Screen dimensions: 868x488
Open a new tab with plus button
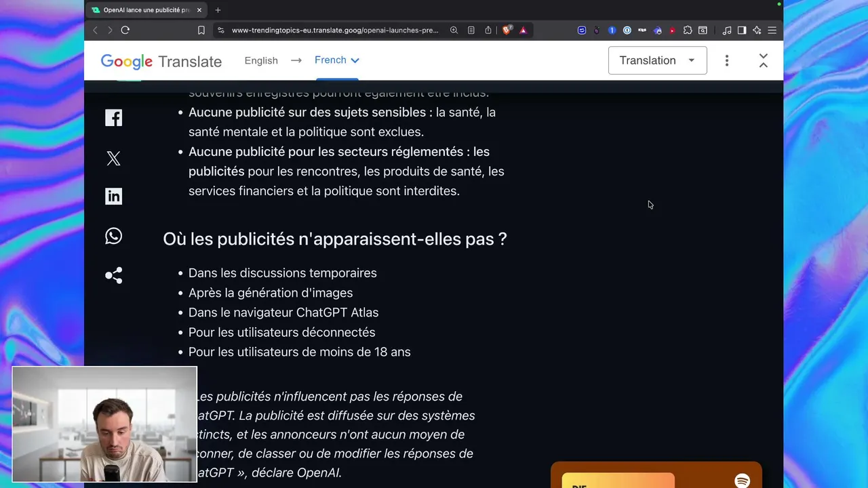coord(218,10)
